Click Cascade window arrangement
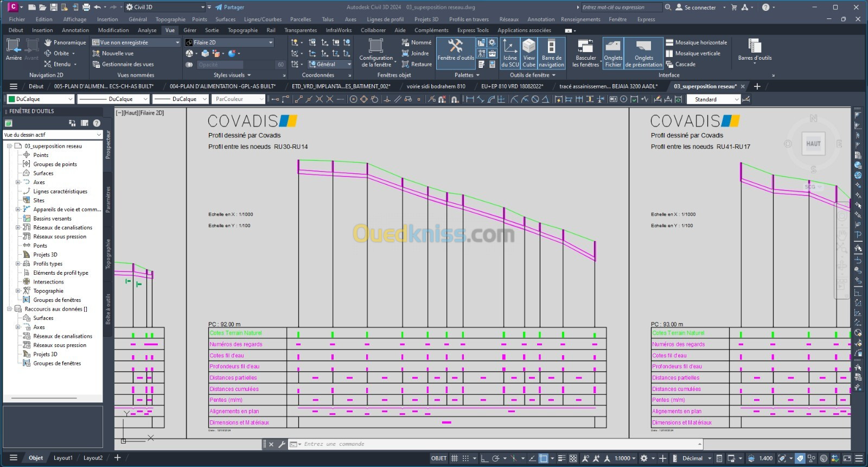Viewport: 868px width, 467px height. coord(681,64)
